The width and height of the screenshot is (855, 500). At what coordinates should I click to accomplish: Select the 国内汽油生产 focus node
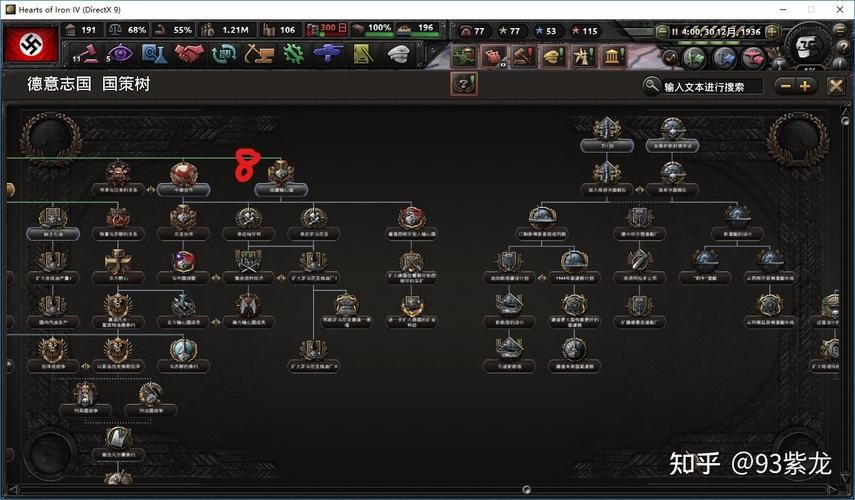(52, 312)
